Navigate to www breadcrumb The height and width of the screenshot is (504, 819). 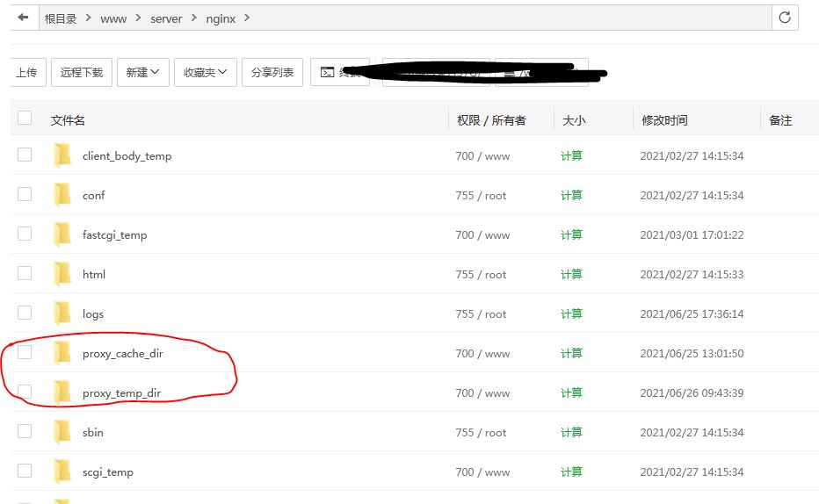pos(113,18)
